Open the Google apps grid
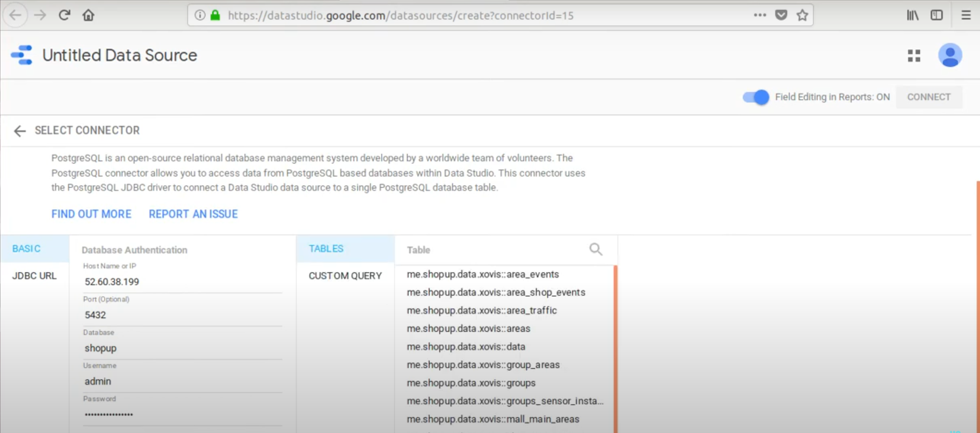 point(914,55)
